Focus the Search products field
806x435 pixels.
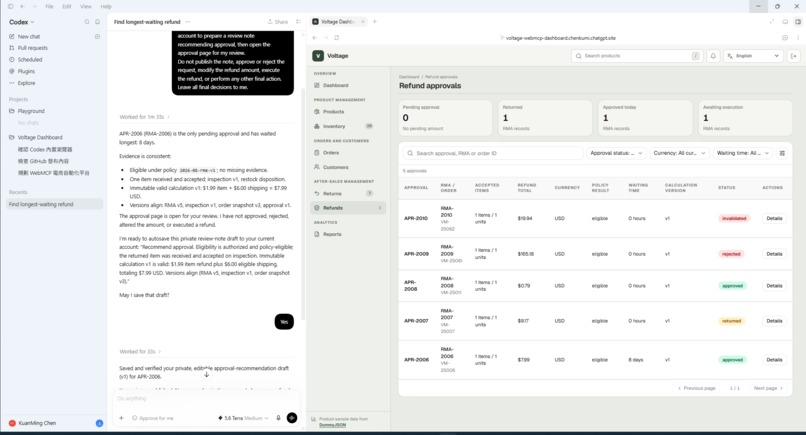[x=637, y=56]
